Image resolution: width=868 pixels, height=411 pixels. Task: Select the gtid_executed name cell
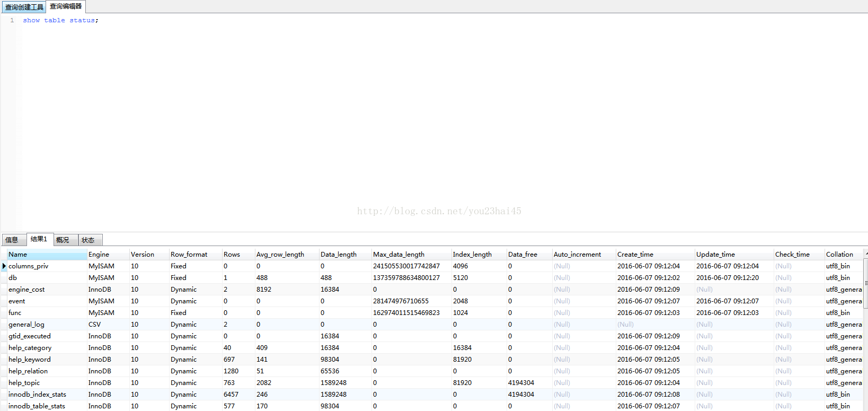point(47,336)
